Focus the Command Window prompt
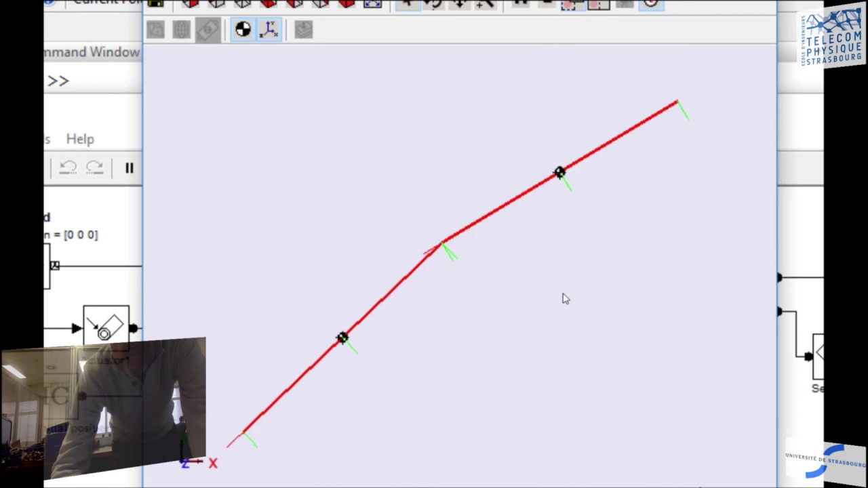Viewport: 868px width, 488px height. tap(58, 81)
